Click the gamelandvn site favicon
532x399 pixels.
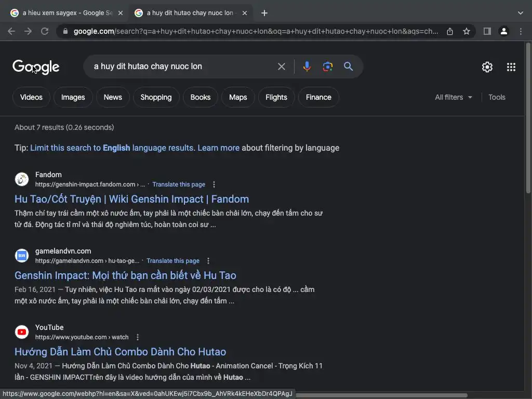point(22,256)
